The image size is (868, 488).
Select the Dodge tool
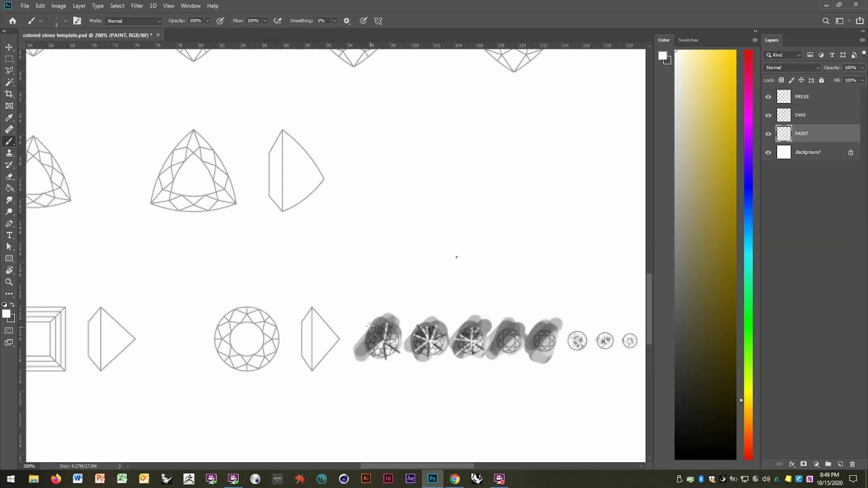(9, 211)
